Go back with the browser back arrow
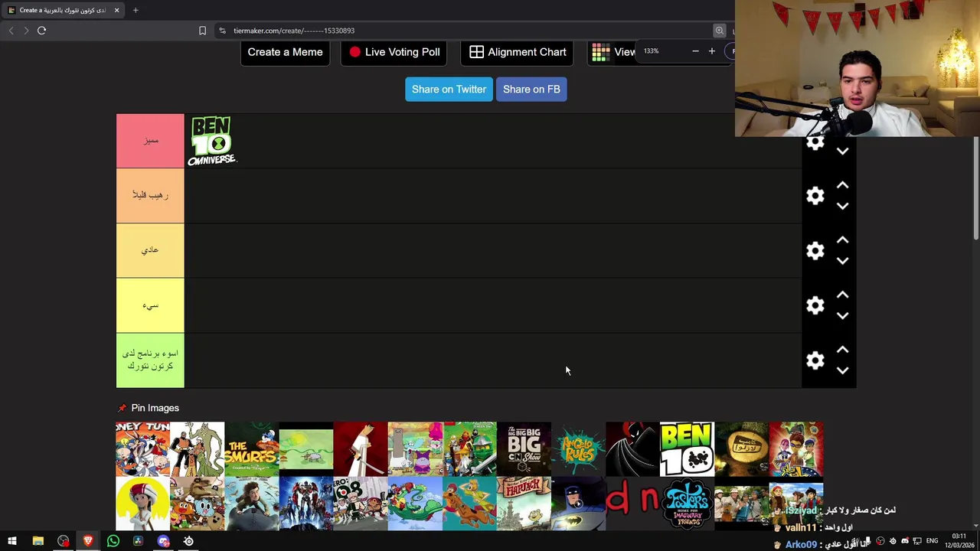The height and width of the screenshot is (551, 980). [x=11, y=31]
